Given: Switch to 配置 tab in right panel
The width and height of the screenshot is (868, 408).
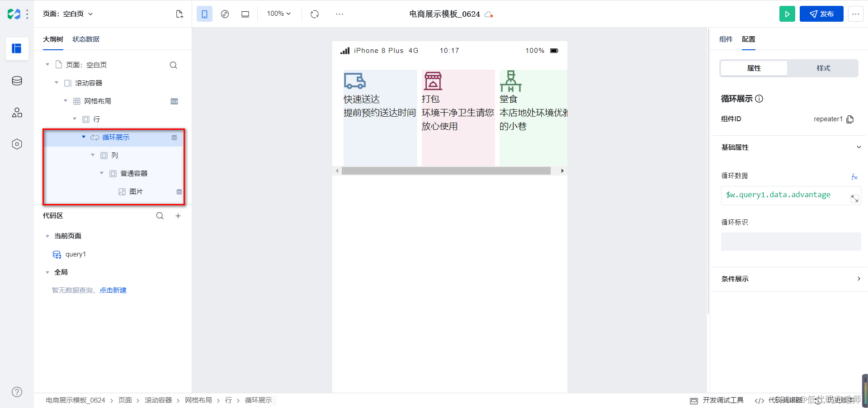Looking at the screenshot, I should point(748,39).
